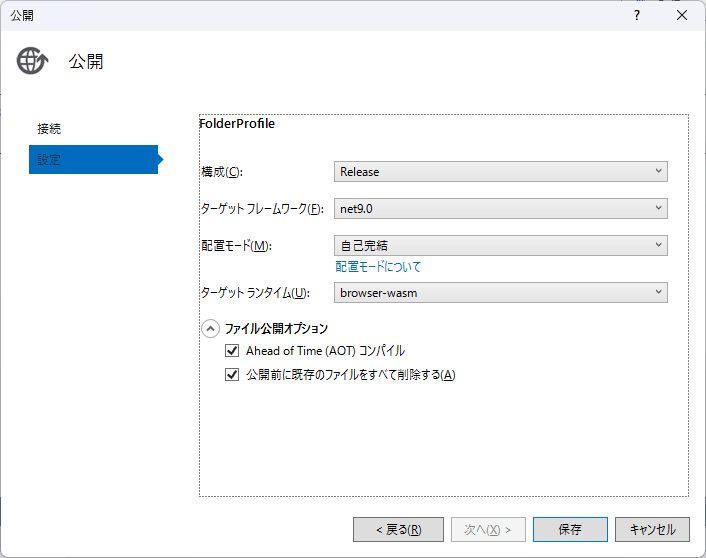The image size is (706, 558).
Task: Click the 戻る back button
Action: (398, 529)
